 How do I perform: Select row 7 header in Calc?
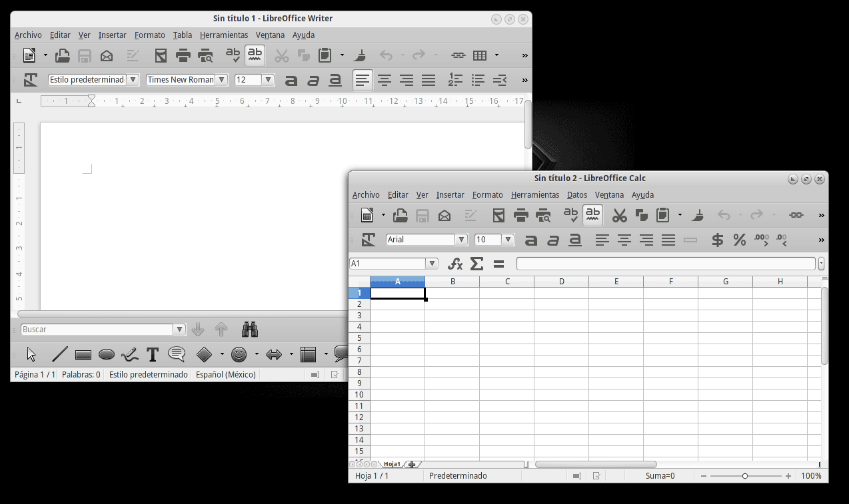coord(359,361)
